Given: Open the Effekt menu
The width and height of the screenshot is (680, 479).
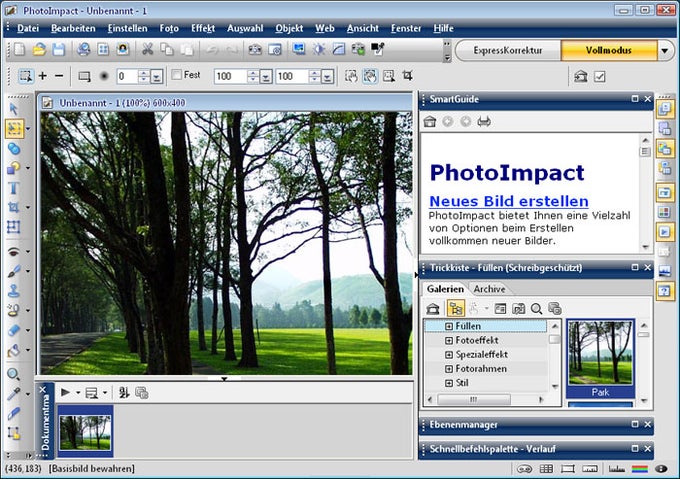Looking at the screenshot, I should 203,28.
